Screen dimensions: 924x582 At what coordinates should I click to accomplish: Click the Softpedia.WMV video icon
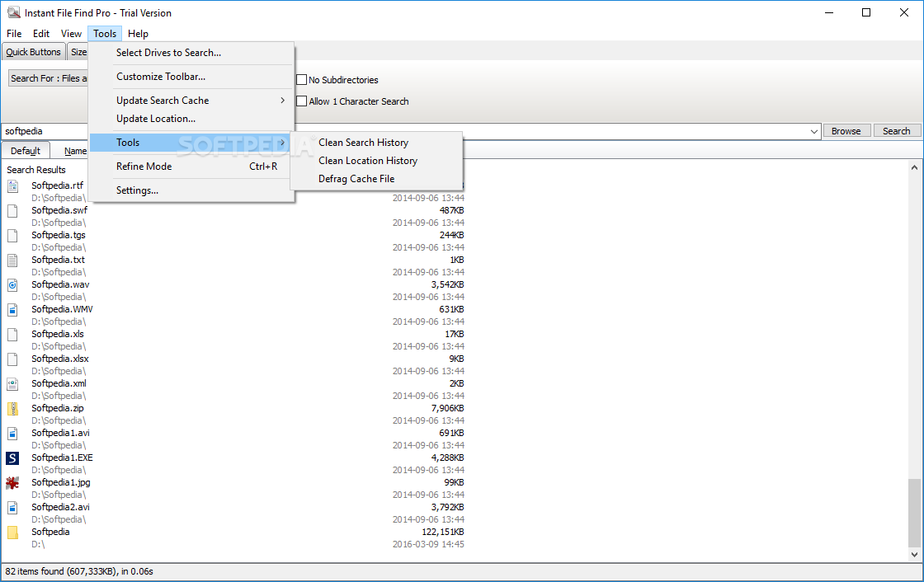[12, 310]
